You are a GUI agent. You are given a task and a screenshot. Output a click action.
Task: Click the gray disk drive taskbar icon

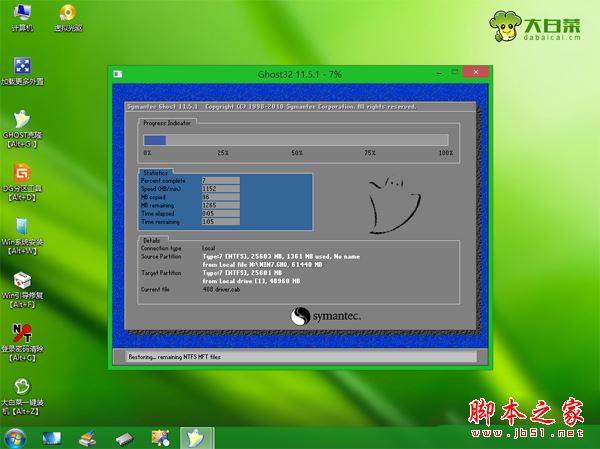click(x=124, y=439)
